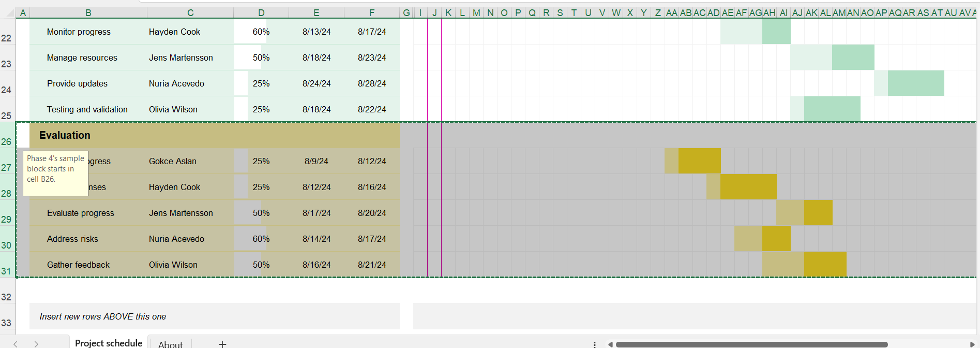Click 60% progress in Address risks row
The image size is (980, 348).
(261, 239)
